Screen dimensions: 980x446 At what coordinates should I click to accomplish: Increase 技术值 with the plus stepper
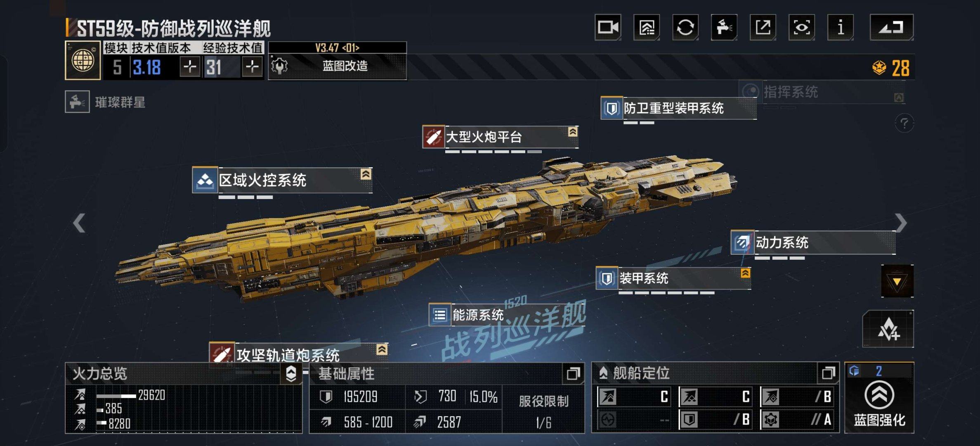(190, 67)
